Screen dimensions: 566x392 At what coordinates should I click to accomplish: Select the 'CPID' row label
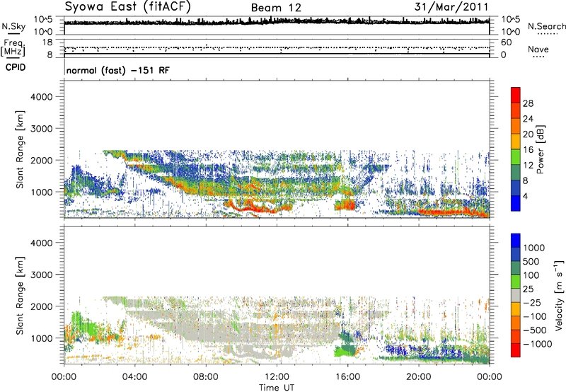point(16,67)
